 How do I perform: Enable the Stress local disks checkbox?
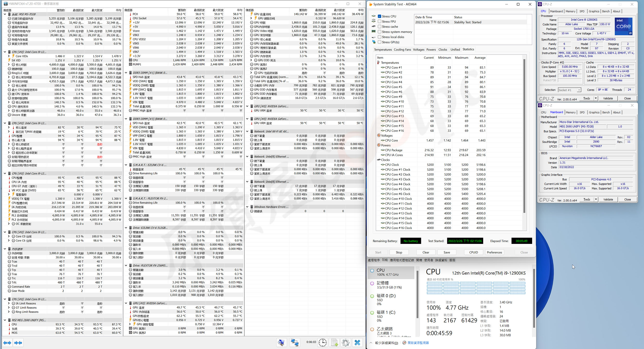379,37
